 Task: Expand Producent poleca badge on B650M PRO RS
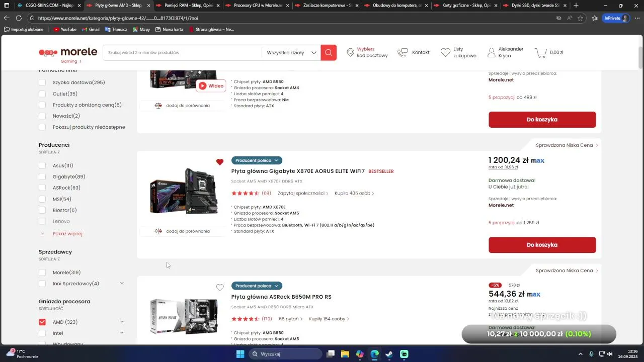click(x=257, y=286)
